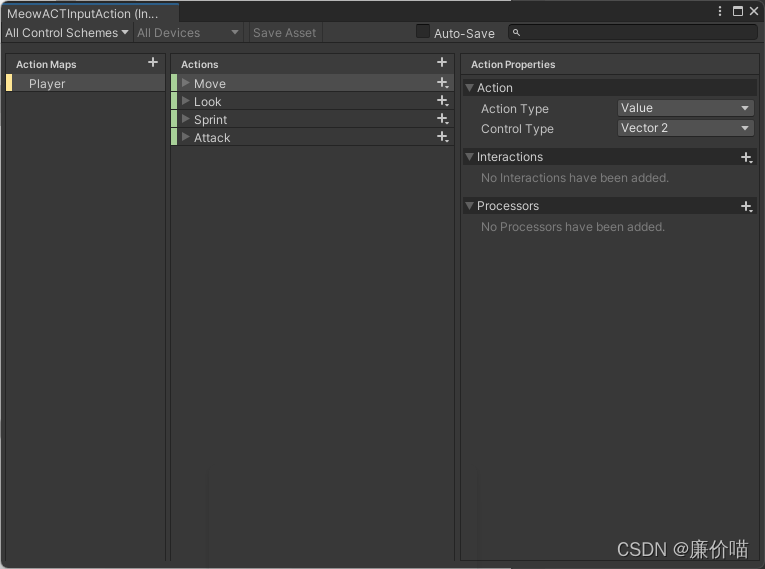765x569 pixels.
Task: Open the All Devices dropdown
Action: (x=188, y=33)
